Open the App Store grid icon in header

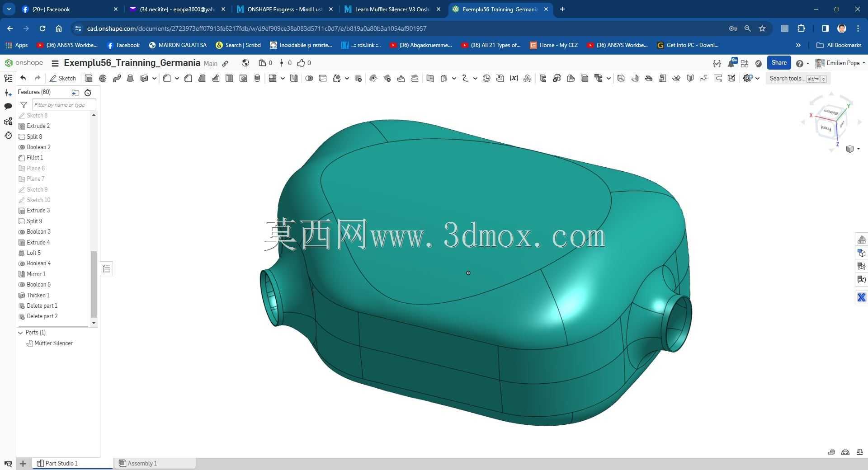[745, 63]
